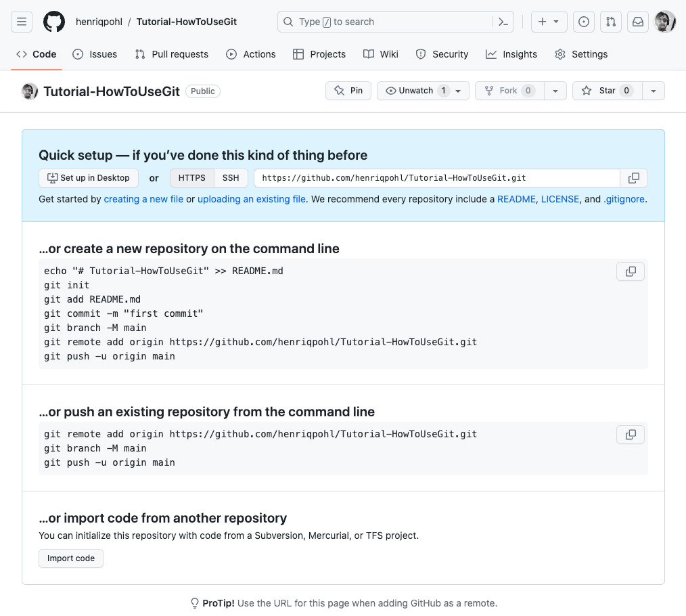The width and height of the screenshot is (686, 616).
Task: Select the HTTPS protocol option
Action: click(192, 178)
